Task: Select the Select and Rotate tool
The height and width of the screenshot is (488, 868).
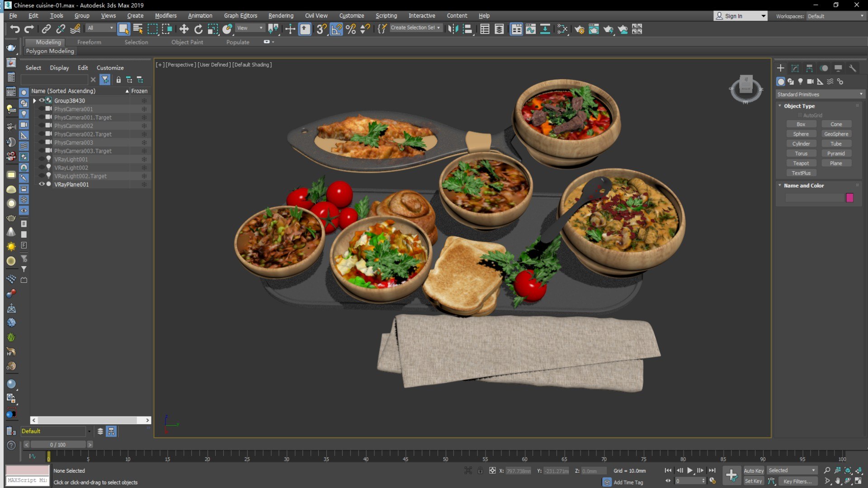Action: tap(198, 29)
